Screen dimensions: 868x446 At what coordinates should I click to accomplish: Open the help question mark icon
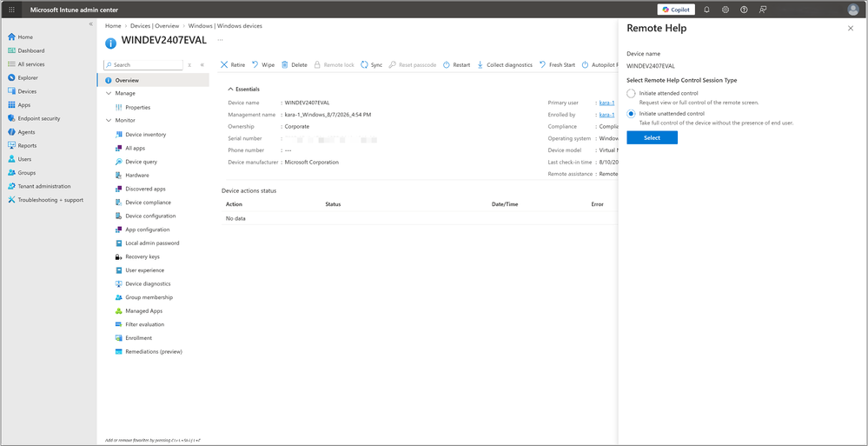click(744, 10)
